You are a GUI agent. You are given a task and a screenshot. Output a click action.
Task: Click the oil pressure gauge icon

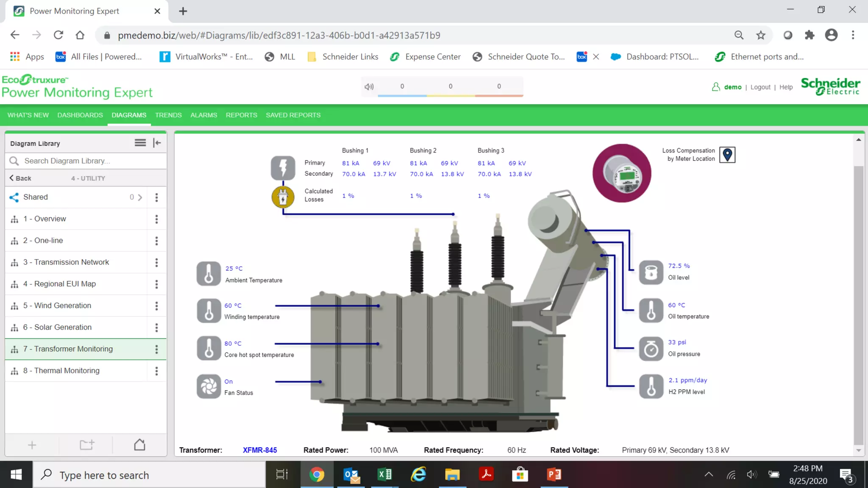[x=651, y=349]
